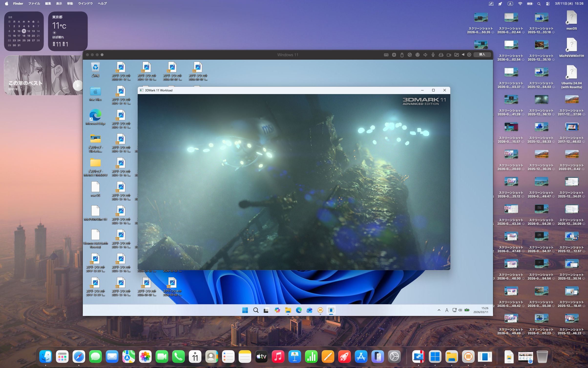
Task: Open the Tokyo weather widget
Action: [x=68, y=31]
